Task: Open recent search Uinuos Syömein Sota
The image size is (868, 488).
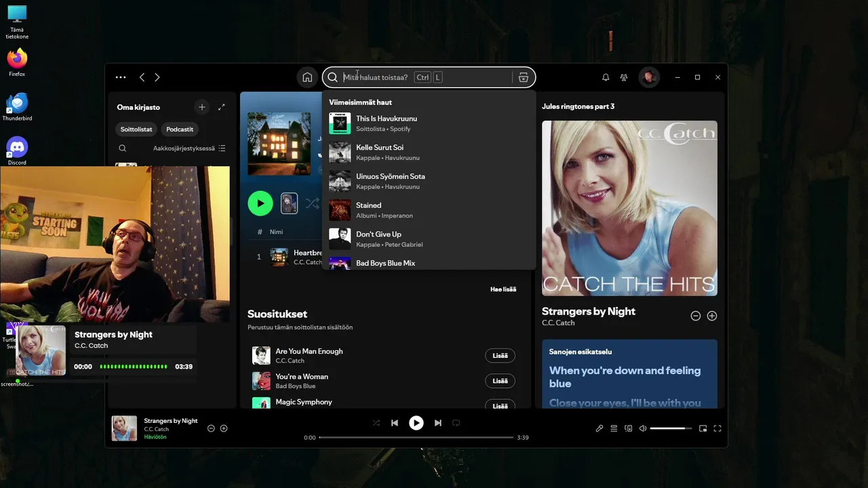Action: click(x=429, y=181)
